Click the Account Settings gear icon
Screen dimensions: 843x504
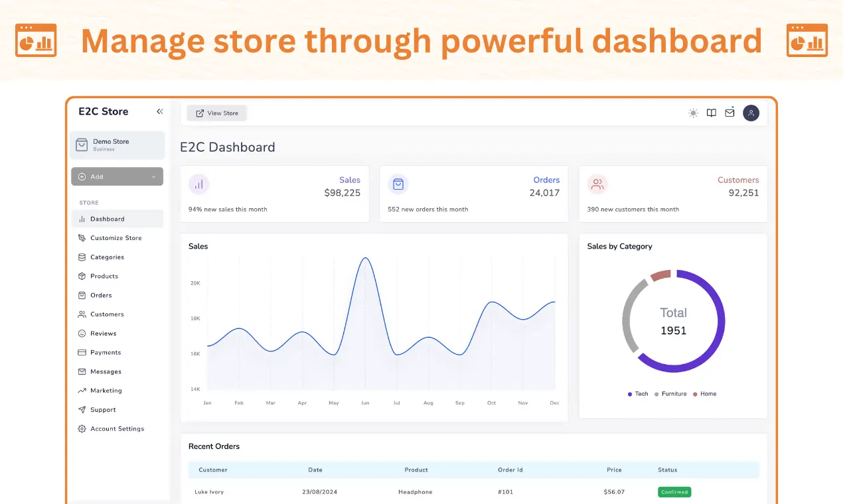click(82, 429)
